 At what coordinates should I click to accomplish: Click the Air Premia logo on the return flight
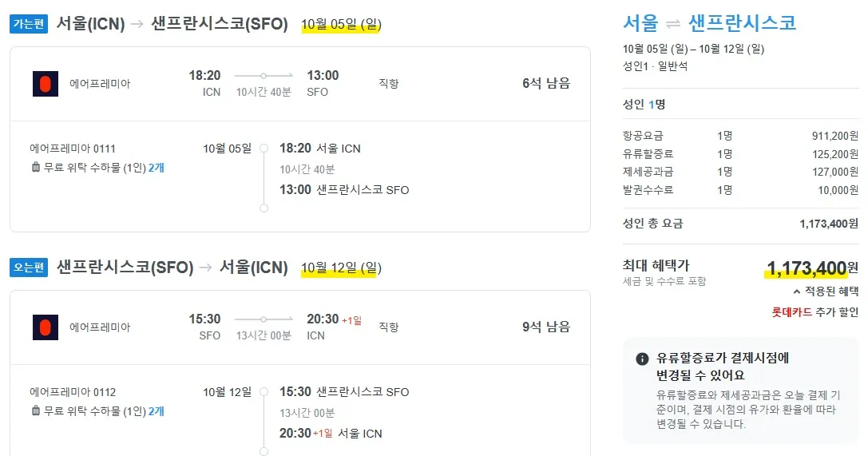click(45, 327)
